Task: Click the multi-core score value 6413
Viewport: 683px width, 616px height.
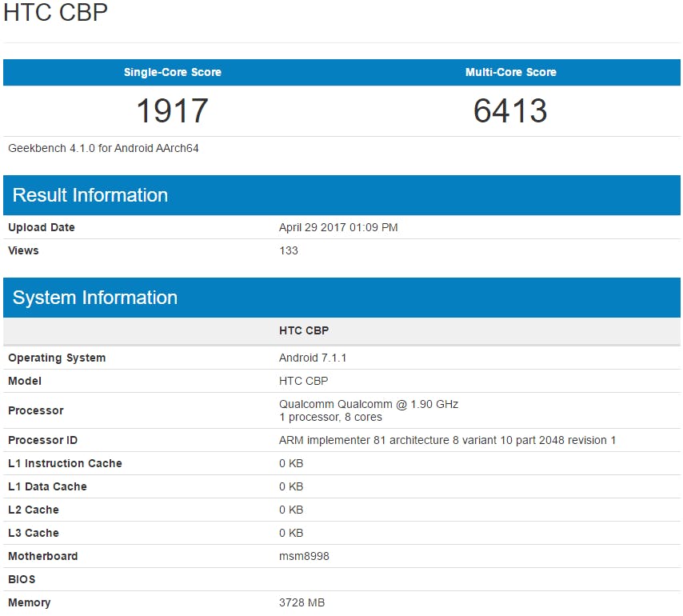Action: [512, 110]
